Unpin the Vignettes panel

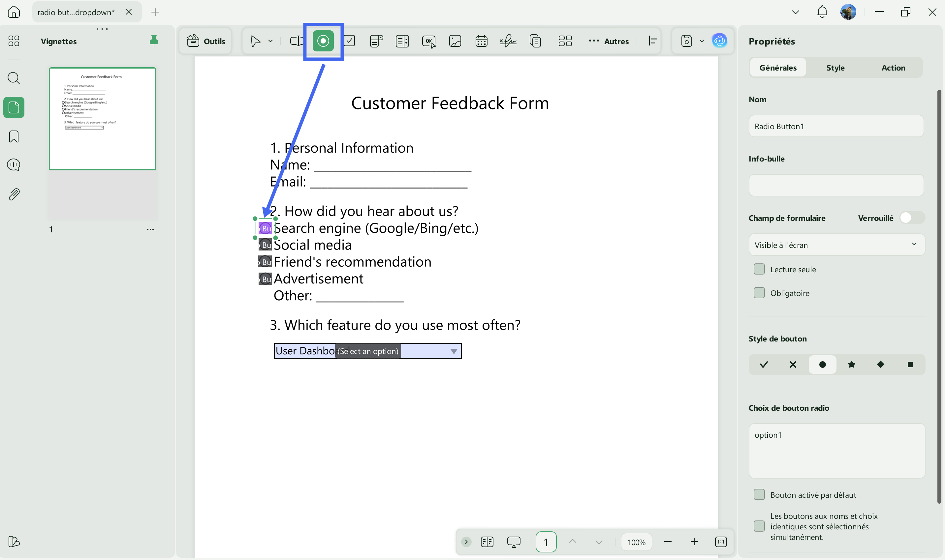point(154,41)
